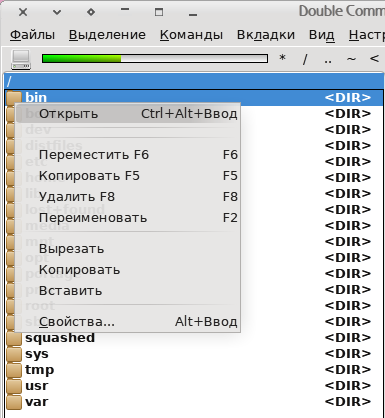Open the Вид menu
This screenshot has height=418, width=385.
click(322, 35)
